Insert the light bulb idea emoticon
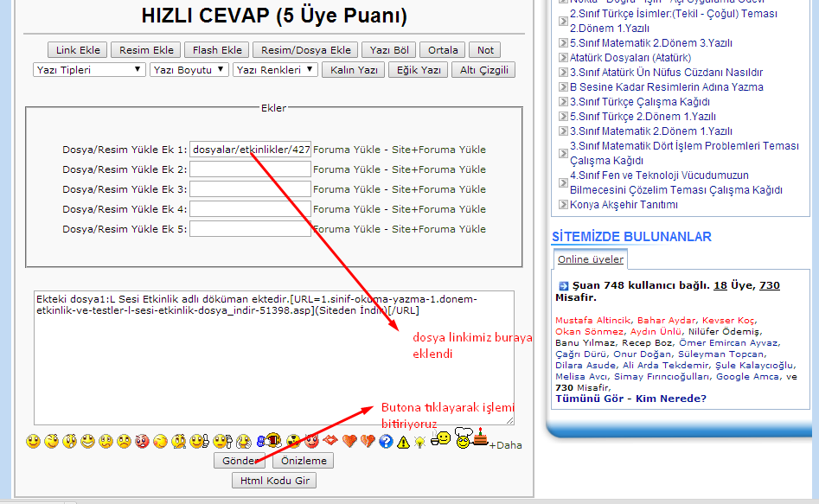 pyautogui.click(x=419, y=442)
